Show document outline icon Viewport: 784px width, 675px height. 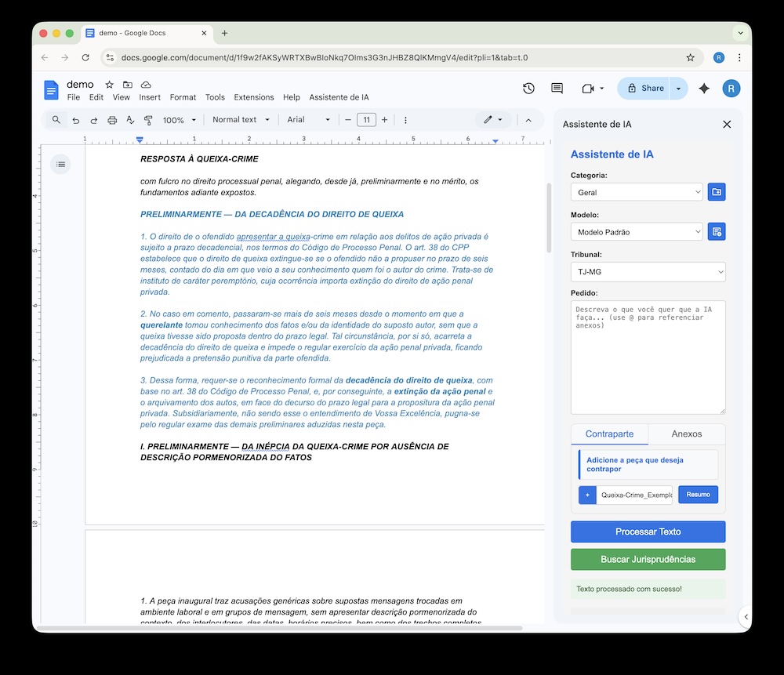(61, 164)
